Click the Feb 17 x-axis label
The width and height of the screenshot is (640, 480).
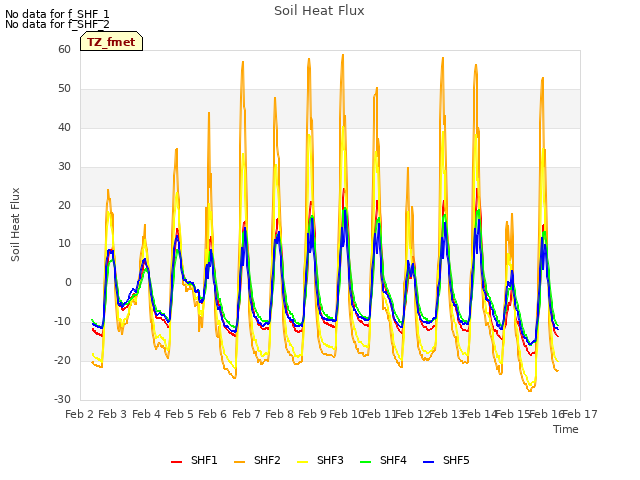click(580, 414)
